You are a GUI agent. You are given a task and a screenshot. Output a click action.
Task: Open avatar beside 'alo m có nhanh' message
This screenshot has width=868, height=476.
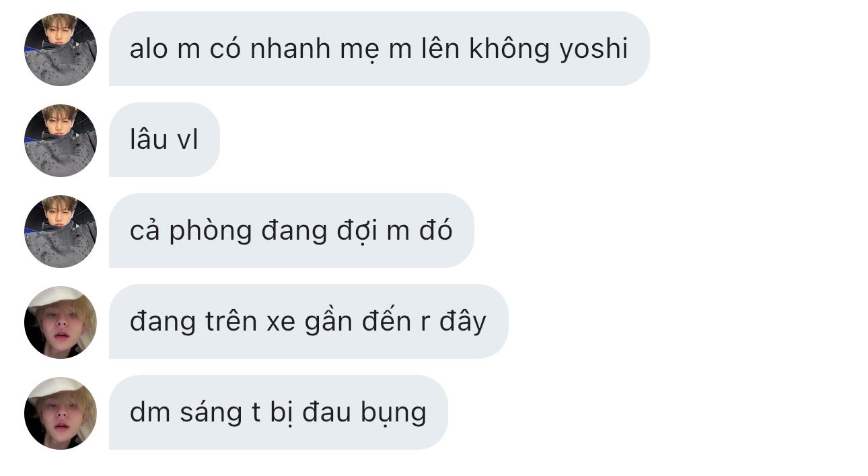point(61,50)
